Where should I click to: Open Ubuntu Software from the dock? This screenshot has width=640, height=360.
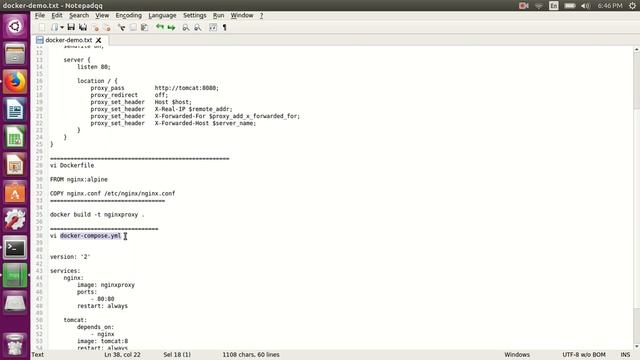(15, 192)
